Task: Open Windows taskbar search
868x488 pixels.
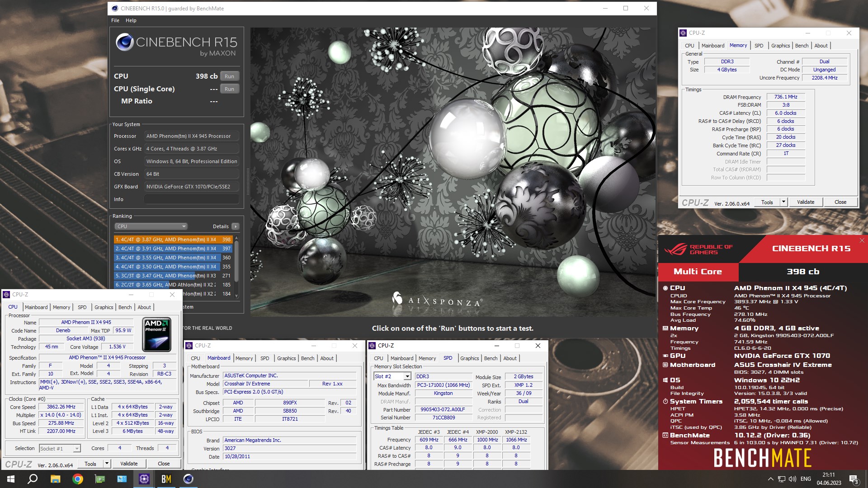Action: pyautogui.click(x=33, y=479)
